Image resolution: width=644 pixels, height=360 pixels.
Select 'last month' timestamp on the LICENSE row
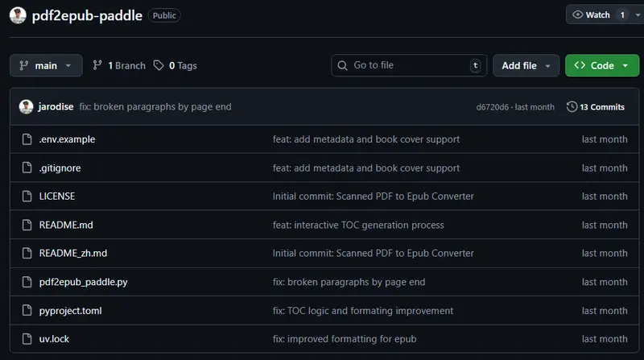tap(605, 196)
